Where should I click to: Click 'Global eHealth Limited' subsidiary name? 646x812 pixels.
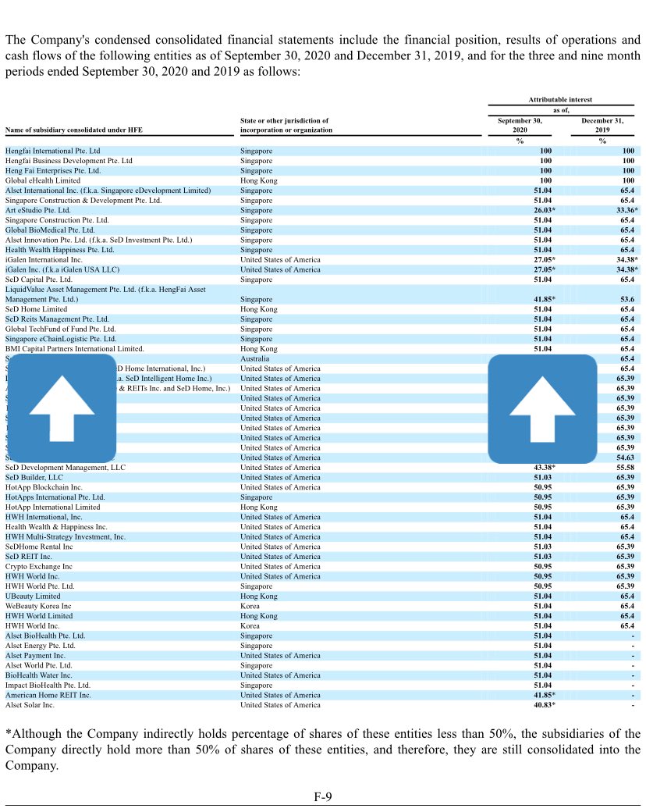pos(43,180)
